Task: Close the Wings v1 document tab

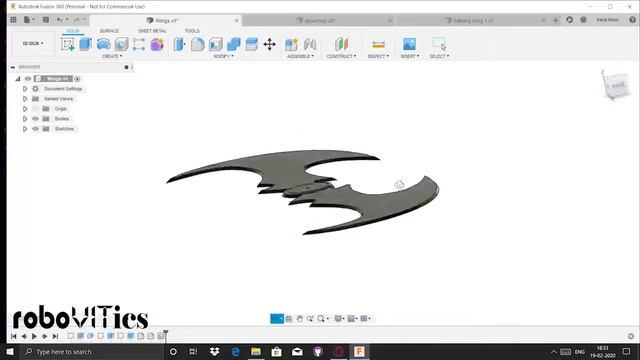Action: 236,20
